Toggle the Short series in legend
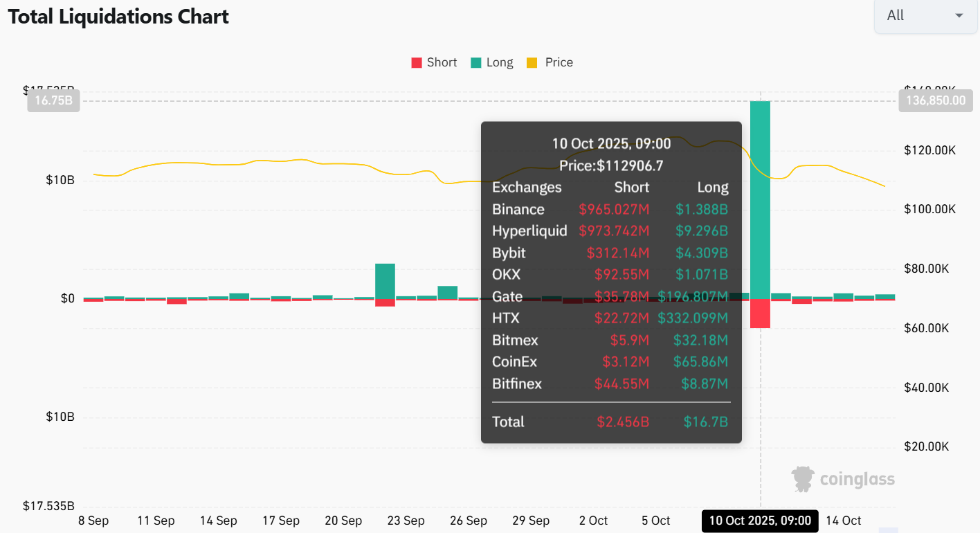Viewport: 980px width, 533px height. [434, 62]
